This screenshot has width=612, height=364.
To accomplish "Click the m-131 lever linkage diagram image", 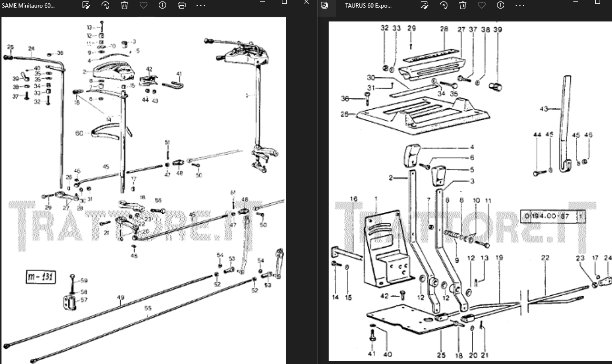I will (143, 191).
